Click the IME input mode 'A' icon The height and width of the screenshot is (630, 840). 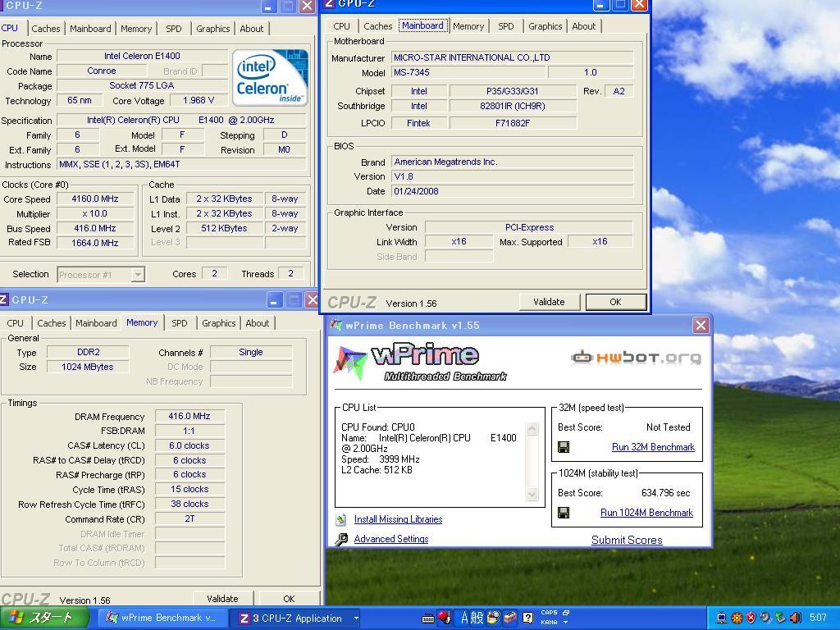point(464,618)
